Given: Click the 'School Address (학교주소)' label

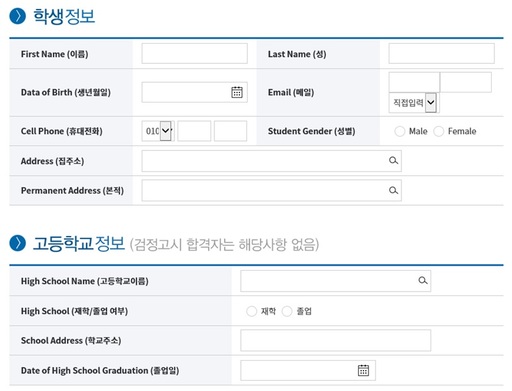Looking at the screenshot, I should coord(71,341).
